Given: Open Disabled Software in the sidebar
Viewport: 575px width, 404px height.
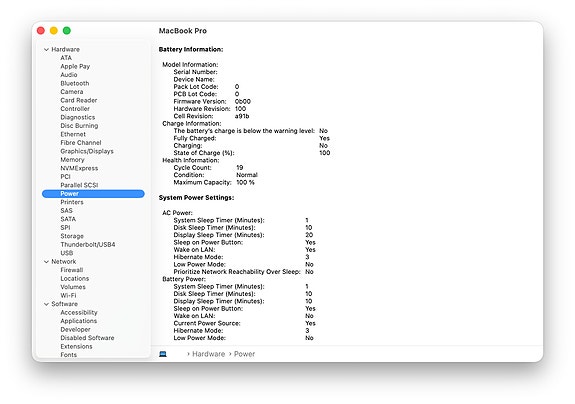Looking at the screenshot, I should pyautogui.click(x=87, y=338).
